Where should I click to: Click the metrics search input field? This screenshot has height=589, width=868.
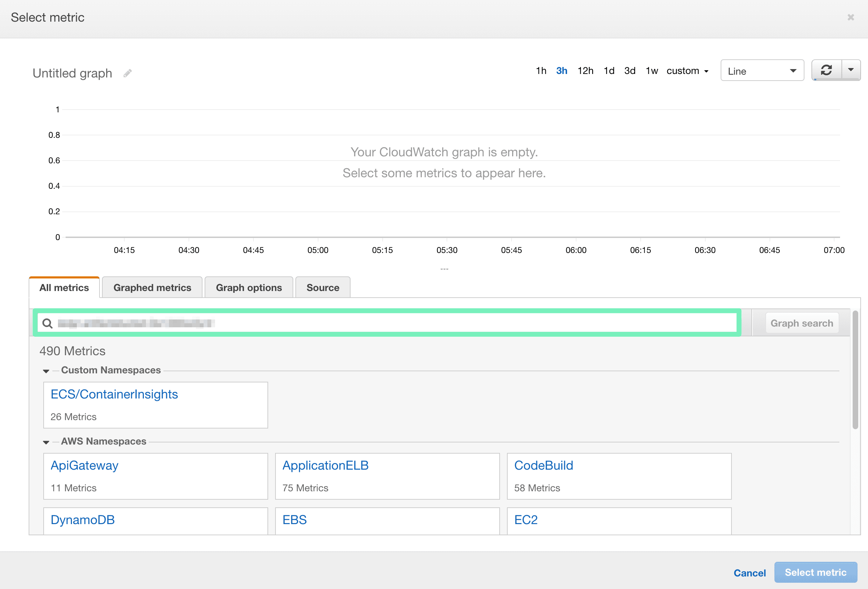(x=388, y=323)
